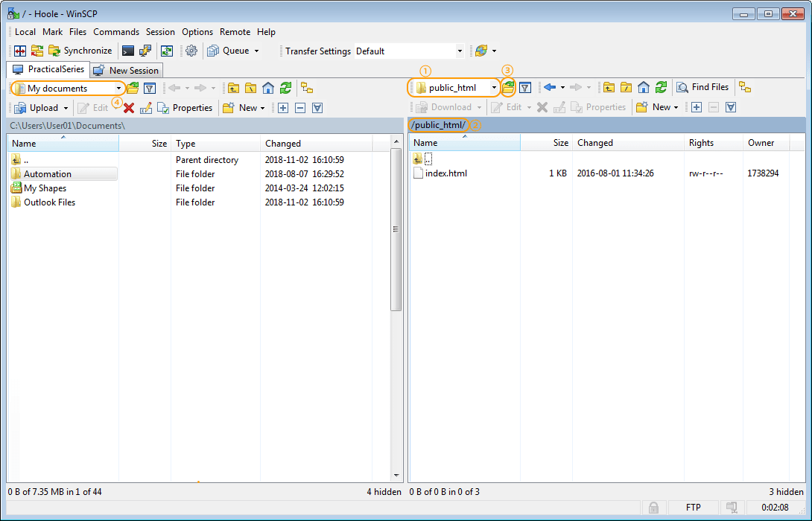Select the My Shapes folder
812x521 pixels.
(x=39, y=188)
